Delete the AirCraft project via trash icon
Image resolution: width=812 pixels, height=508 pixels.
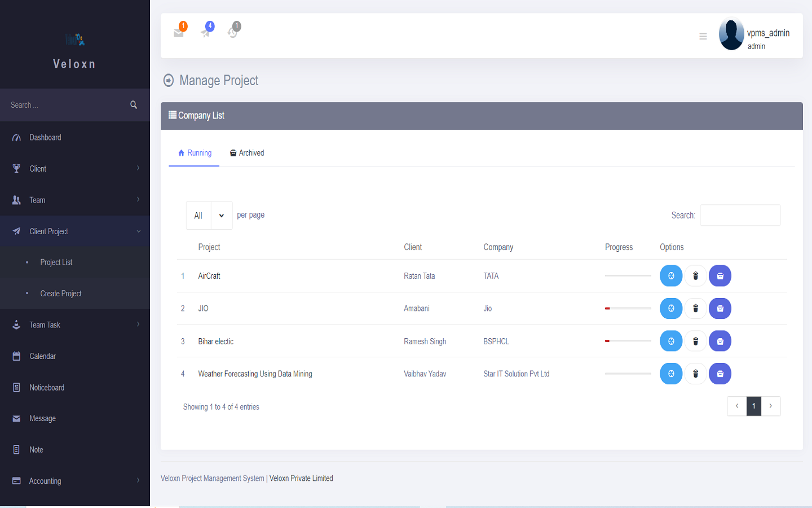[695, 276]
